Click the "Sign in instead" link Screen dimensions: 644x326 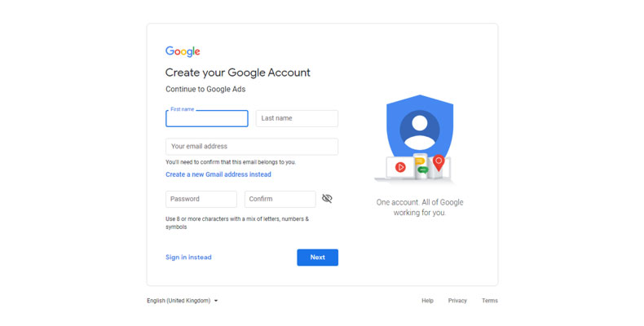tap(188, 258)
